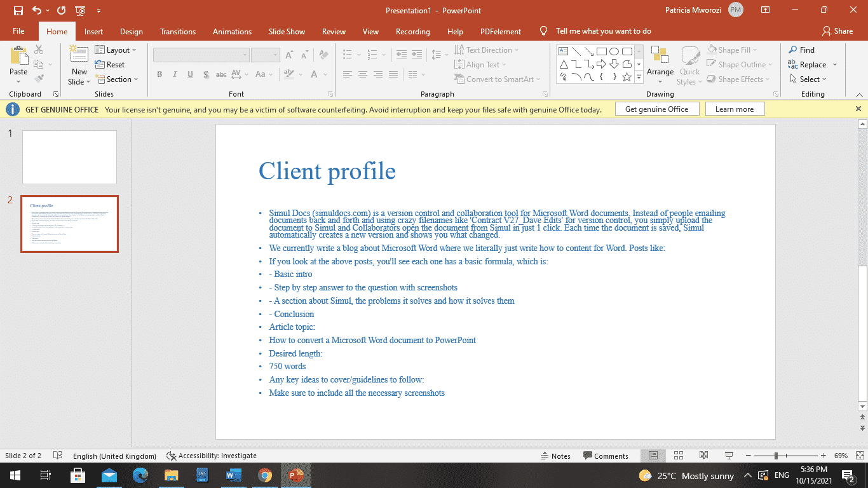The image size is (868, 488).
Task: Toggle center text alignment
Action: pyautogui.click(x=362, y=74)
